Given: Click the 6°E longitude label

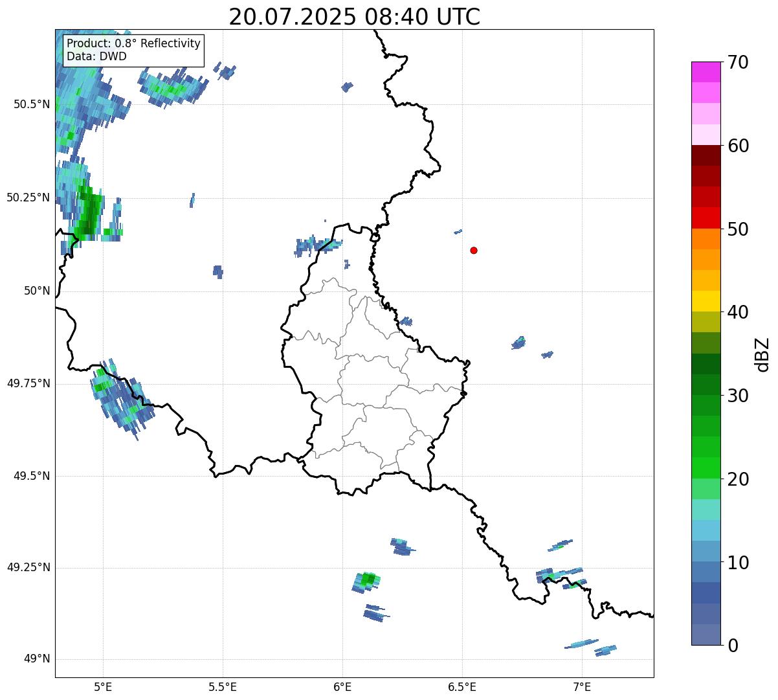Looking at the screenshot, I should point(342,686).
